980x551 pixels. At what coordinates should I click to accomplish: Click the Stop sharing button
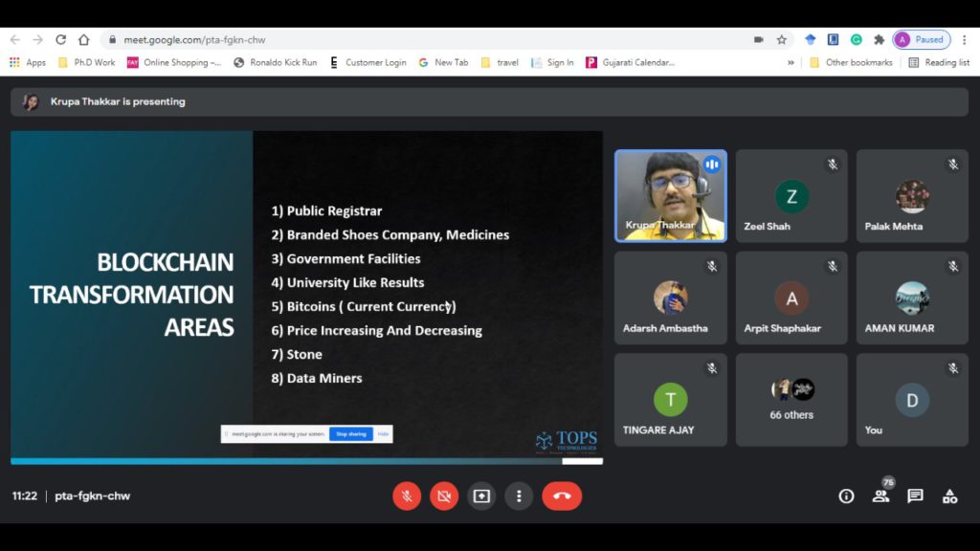tap(350, 434)
